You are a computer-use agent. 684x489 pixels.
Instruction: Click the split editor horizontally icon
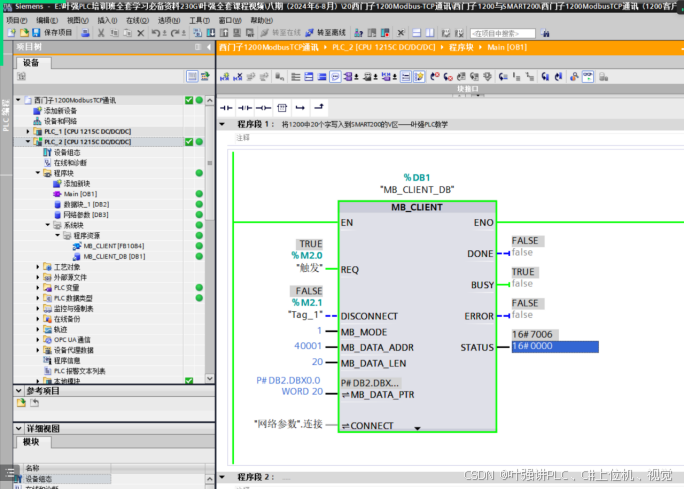tap(417, 33)
